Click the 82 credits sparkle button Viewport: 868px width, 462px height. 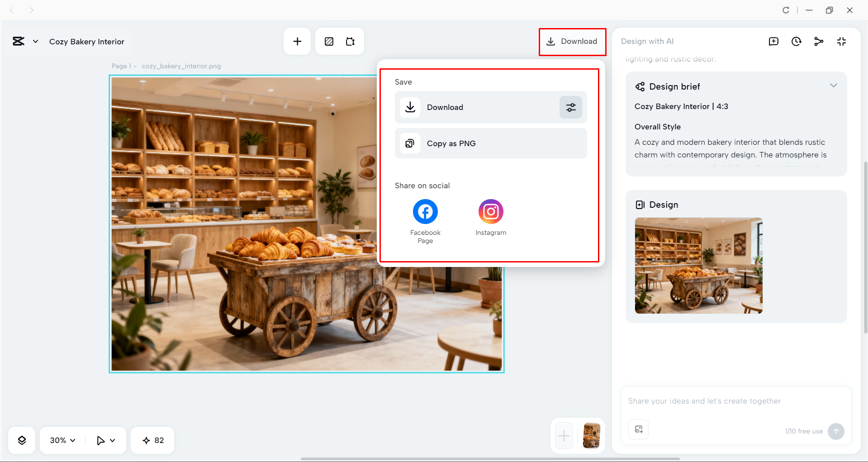(153, 440)
